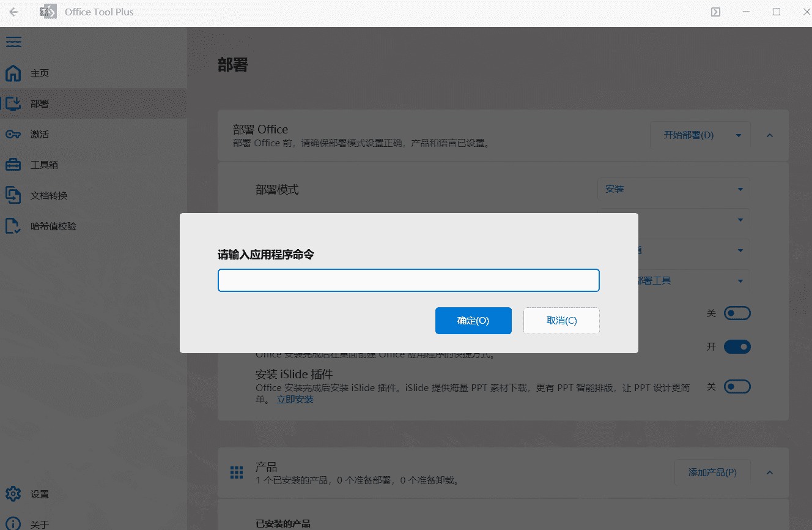The width and height of the screenshot is (812, 530).
Task: Enable the first 关 switch in settings list
Action: (737, 313)
